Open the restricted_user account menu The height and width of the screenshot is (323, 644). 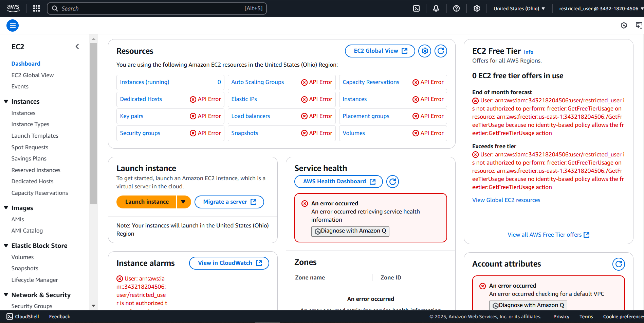(x=601, y=8)
